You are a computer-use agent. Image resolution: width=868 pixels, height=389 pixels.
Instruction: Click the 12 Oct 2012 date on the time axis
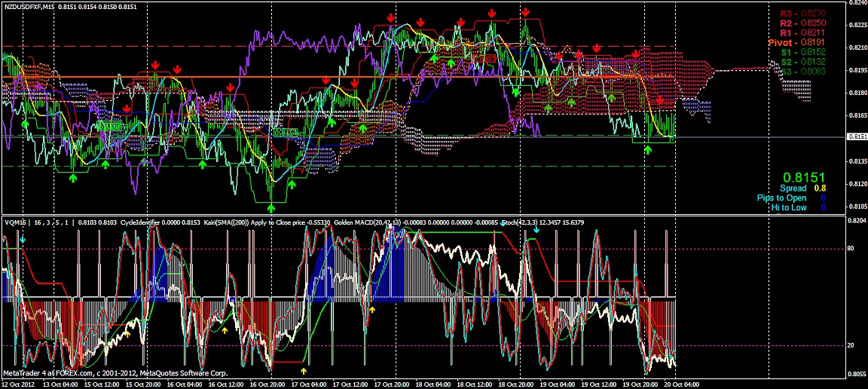tap(20, 384)
